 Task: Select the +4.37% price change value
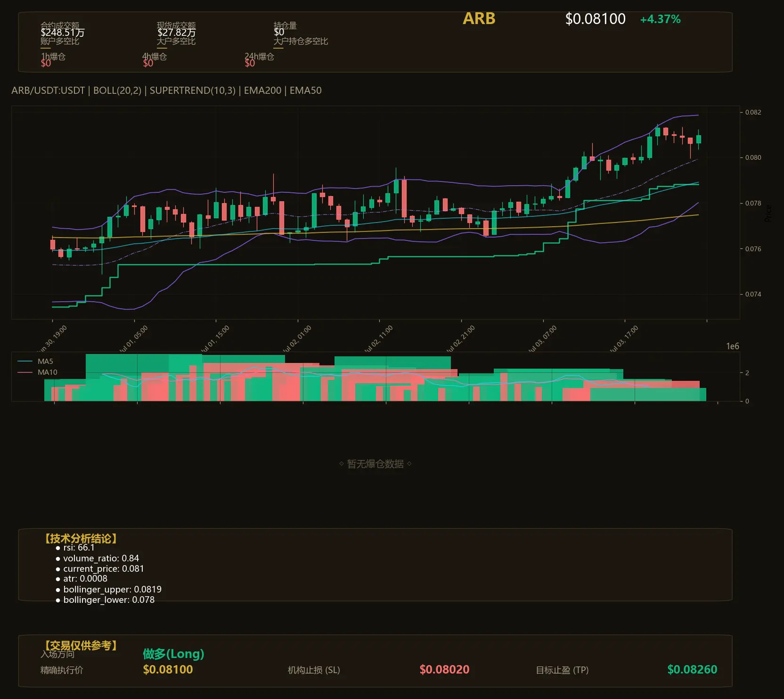(x=660, y=19)
